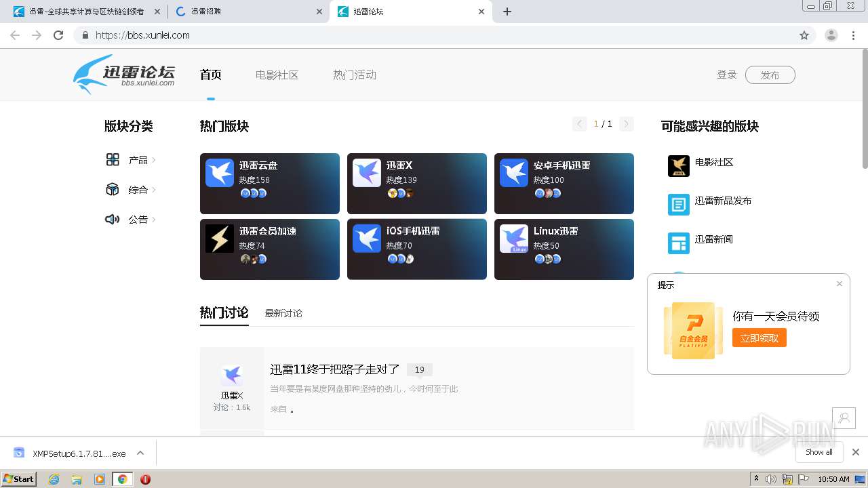Viewport: 868px width, 488px height.
Task: Open a new browser tab
Action: coord(507,12)
